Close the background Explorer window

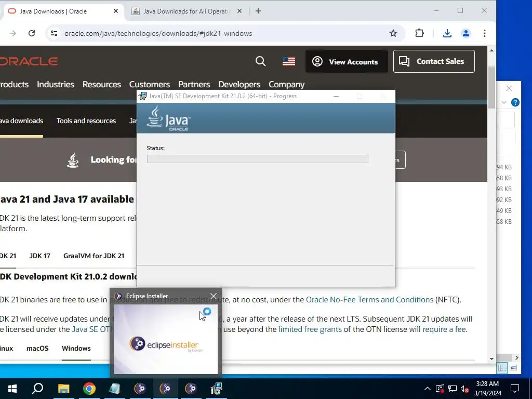[509, 88]
